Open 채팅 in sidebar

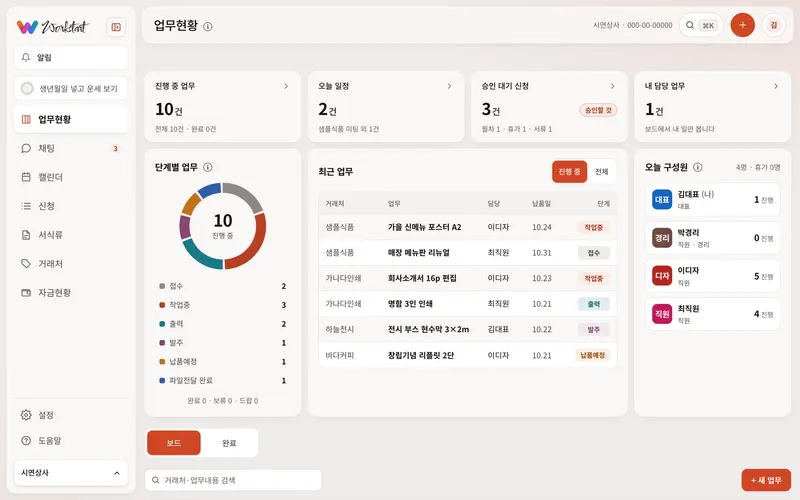pos(71,148)
